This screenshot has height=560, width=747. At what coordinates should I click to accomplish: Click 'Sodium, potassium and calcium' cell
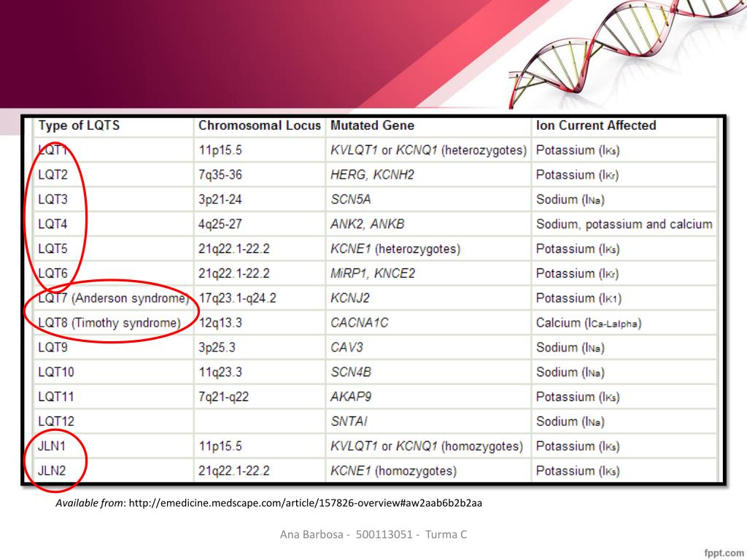point(624,225)
